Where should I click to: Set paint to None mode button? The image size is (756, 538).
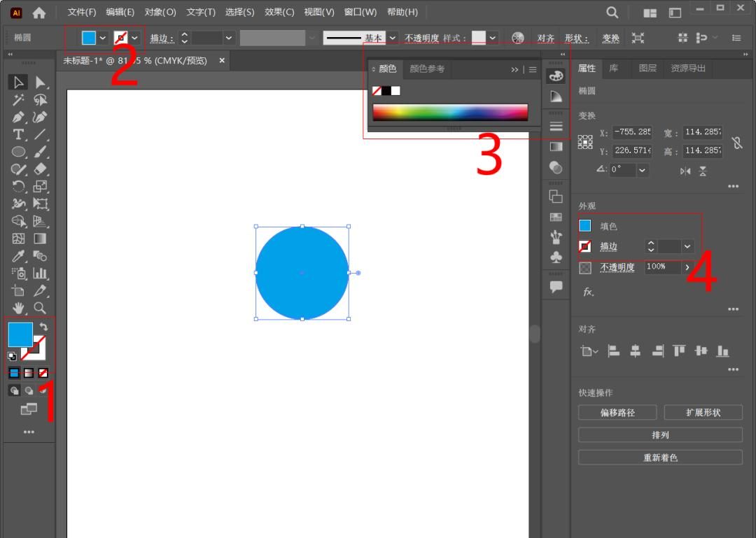[x=43, y=373]
